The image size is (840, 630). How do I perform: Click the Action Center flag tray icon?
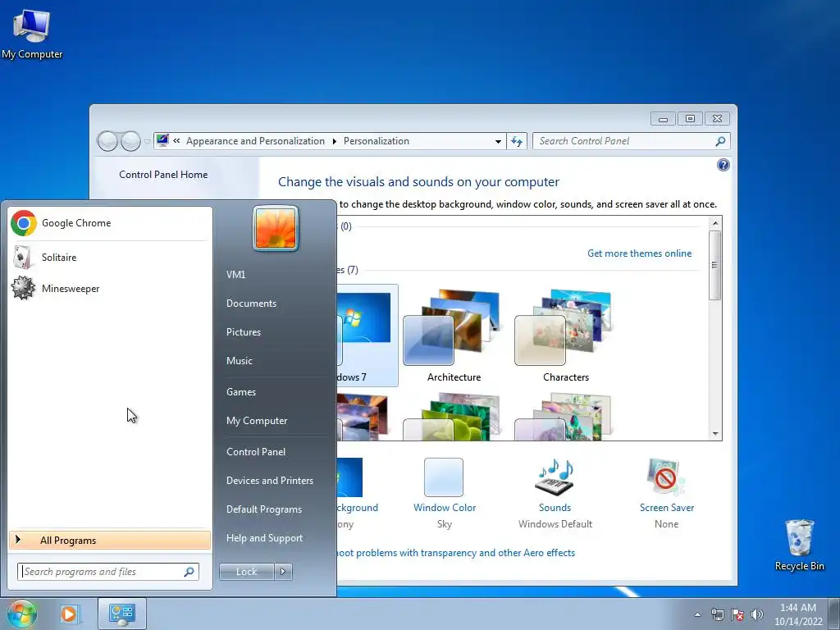pos(737,614)
